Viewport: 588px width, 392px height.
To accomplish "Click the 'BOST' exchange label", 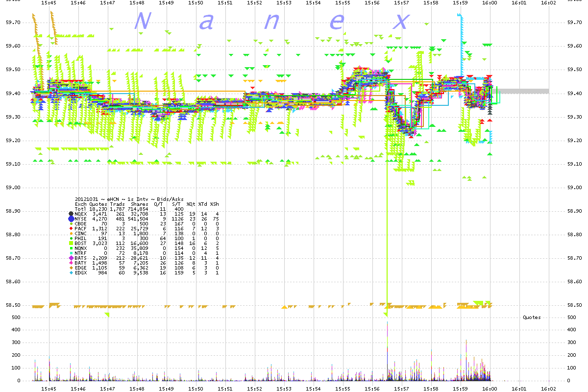I will coord(81,243).
